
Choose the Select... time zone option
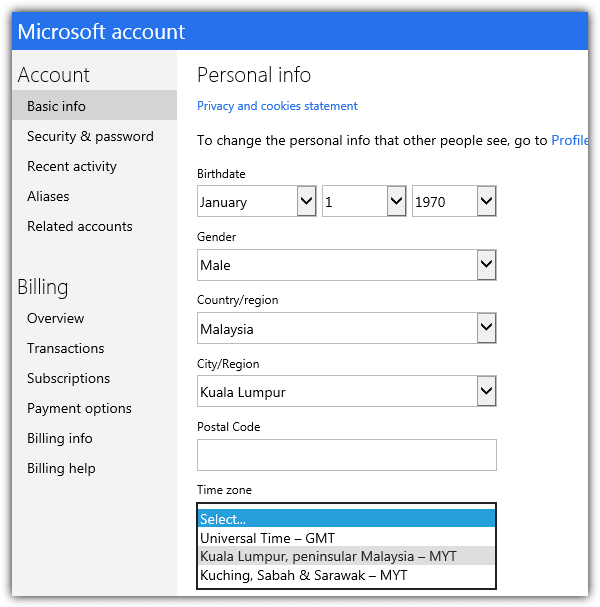coord(346,519)
